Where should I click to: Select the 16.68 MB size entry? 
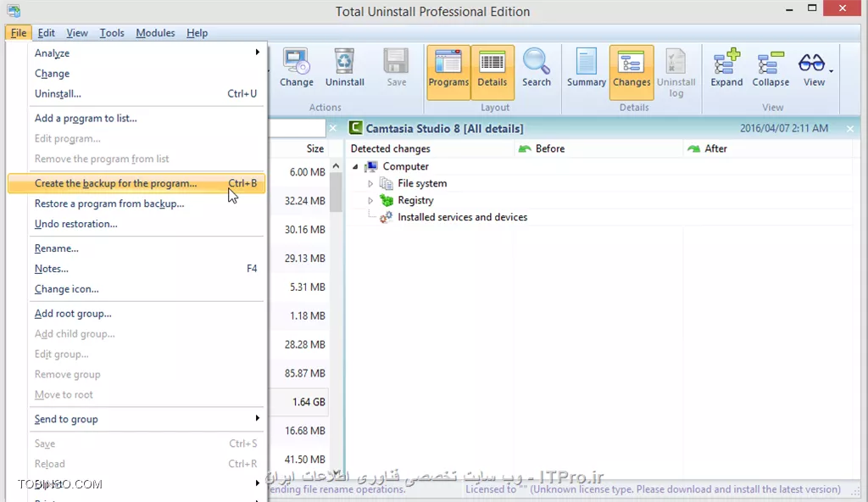coord(304,431)
